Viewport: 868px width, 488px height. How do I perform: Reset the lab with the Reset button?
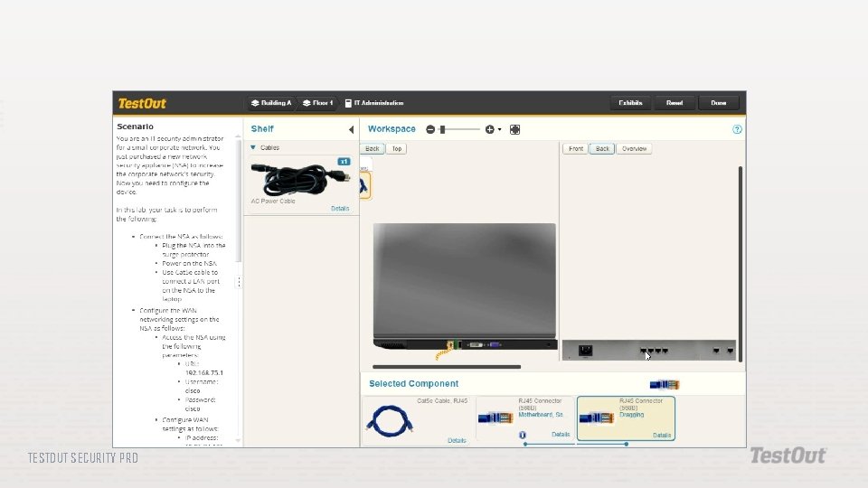[x=675, y=103]
